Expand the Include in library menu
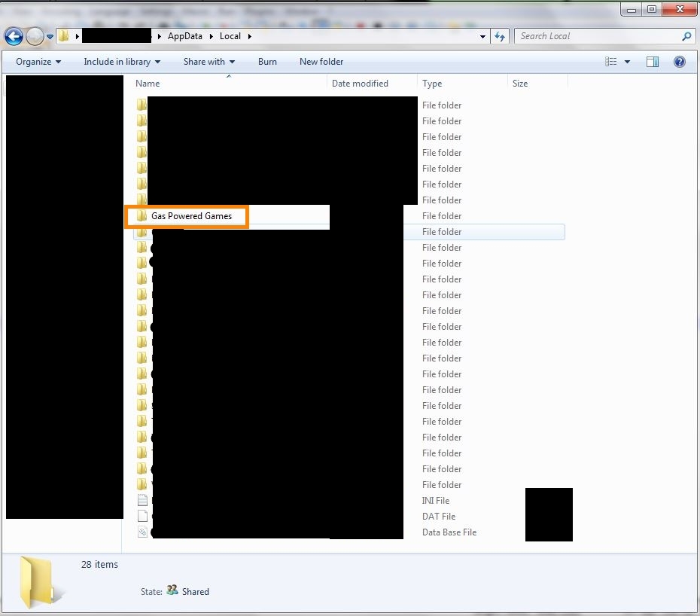This screenshot has height=616, width=700. pos(122,62)
